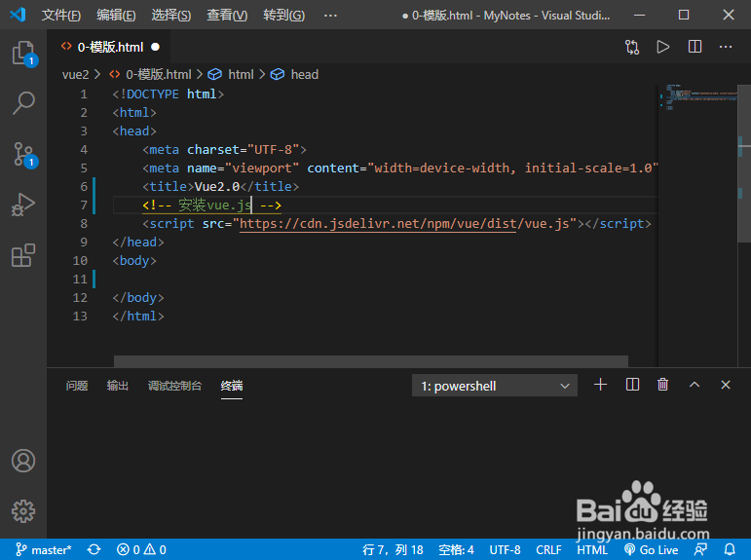Screen dimensions: 751x560
Task: Click line number 11 in gutter
Action: coord(80,279)
